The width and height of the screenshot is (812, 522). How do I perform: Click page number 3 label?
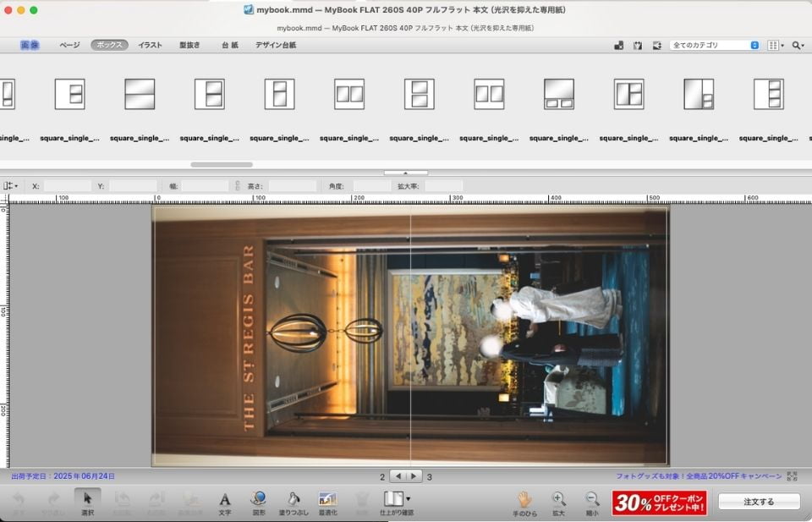pyautogui.click(x=430, y=476)
